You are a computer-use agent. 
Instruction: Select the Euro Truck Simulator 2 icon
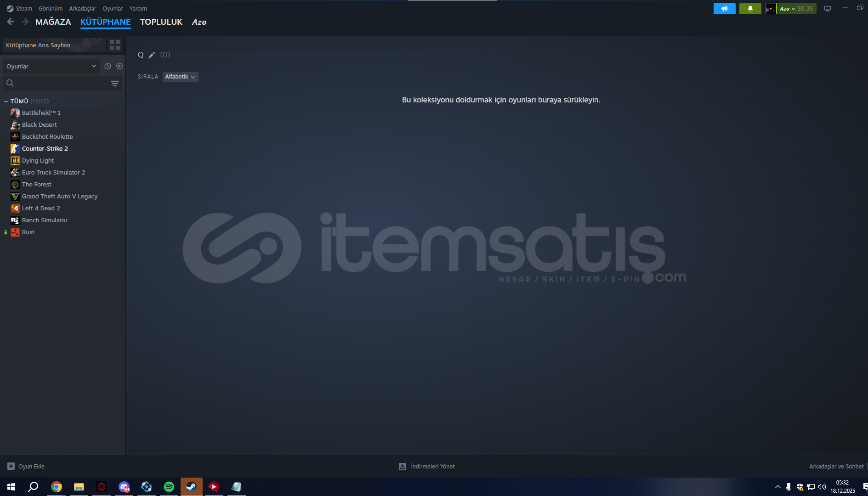pyautogui.click(x=15, y=173)
